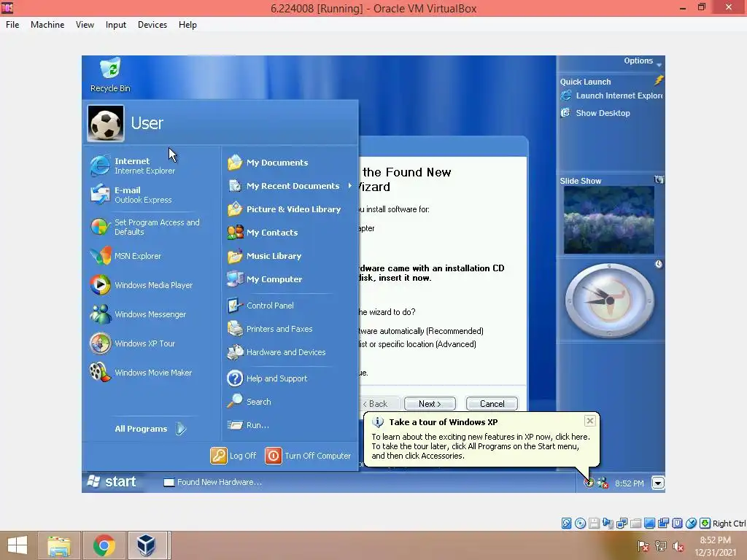The width and height of the screenshot is (747, 560).
Task: Click Show Desktop in Quick Launch
Action: point(595,113)
